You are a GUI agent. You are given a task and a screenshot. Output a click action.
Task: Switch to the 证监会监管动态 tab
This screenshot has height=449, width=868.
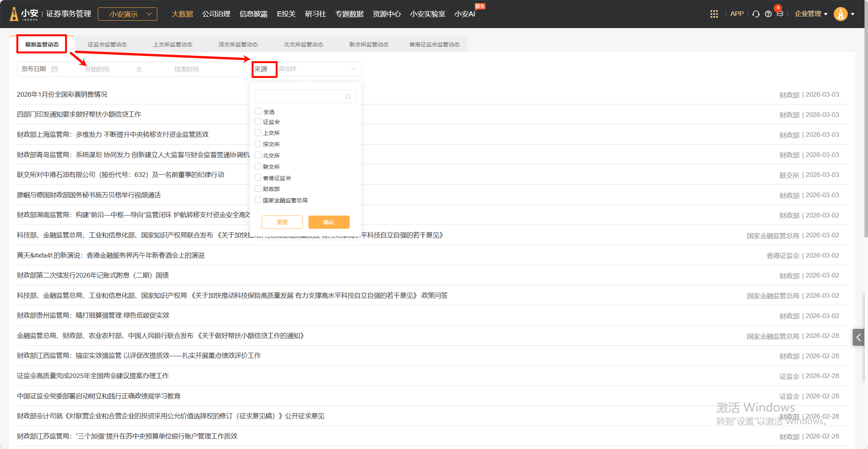[107, 44]
